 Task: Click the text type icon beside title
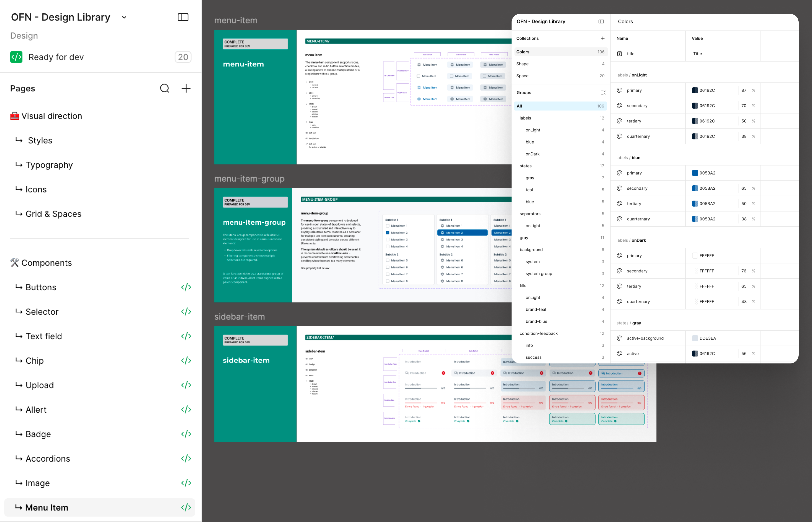tap(620, 53)
